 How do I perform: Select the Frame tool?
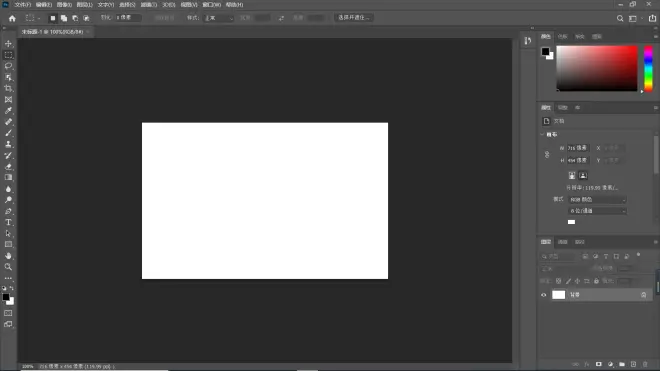point(8,100)
